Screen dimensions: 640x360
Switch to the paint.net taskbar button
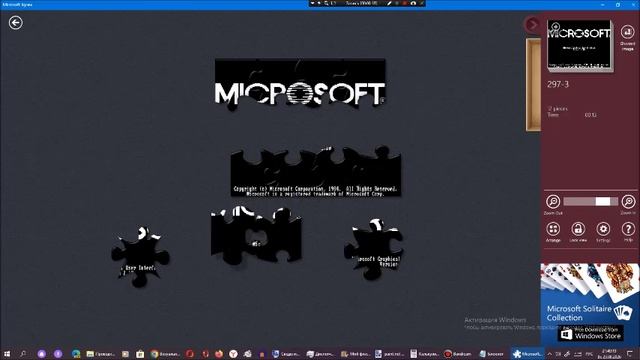390,354
